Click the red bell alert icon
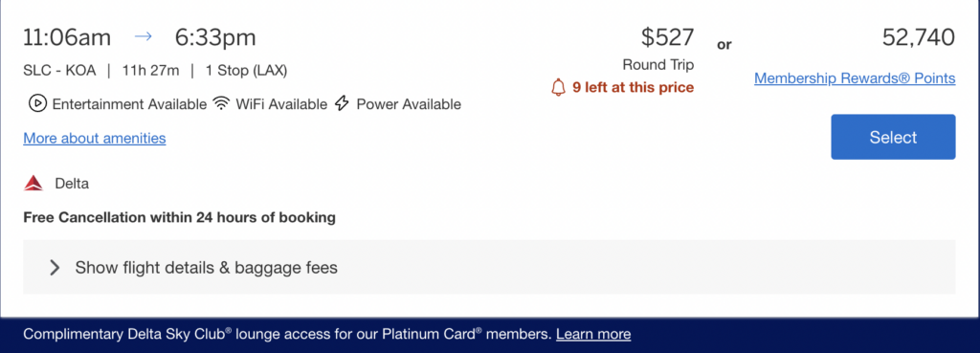The height and width of the screenshot is (353, 980). tap(558, 87)
